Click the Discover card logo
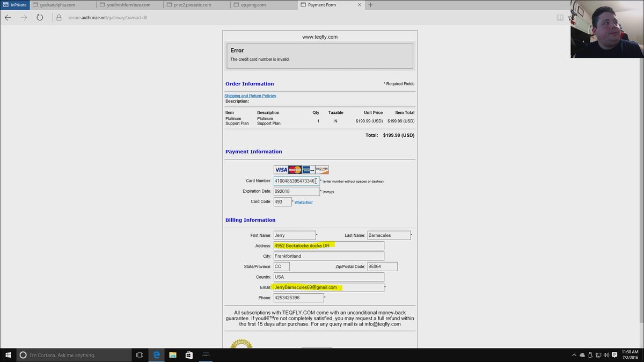The image size is (644, 362). (322, 170)
